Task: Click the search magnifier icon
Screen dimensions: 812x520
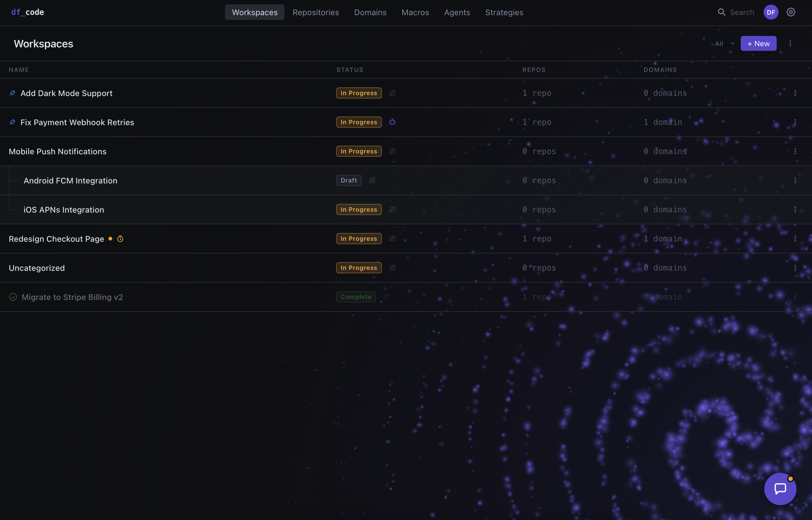Action: [x=722, y=12]
